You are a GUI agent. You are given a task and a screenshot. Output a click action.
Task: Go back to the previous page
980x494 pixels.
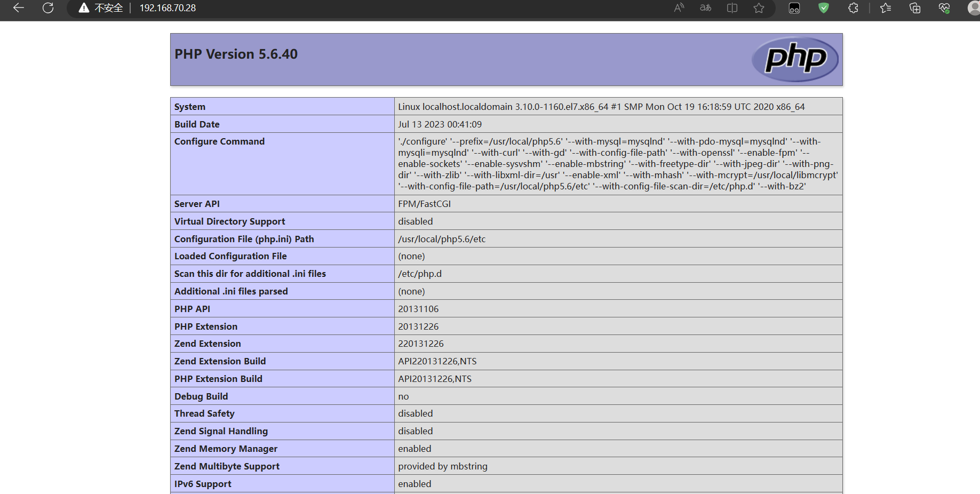[x=19, y=8]
